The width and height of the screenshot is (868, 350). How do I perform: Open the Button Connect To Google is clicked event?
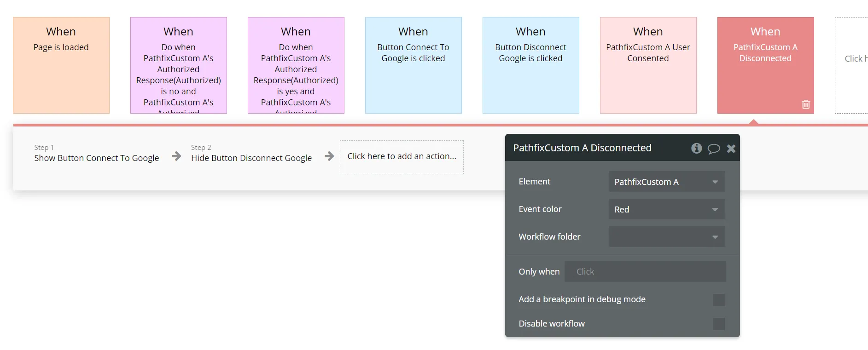(414, 65)
